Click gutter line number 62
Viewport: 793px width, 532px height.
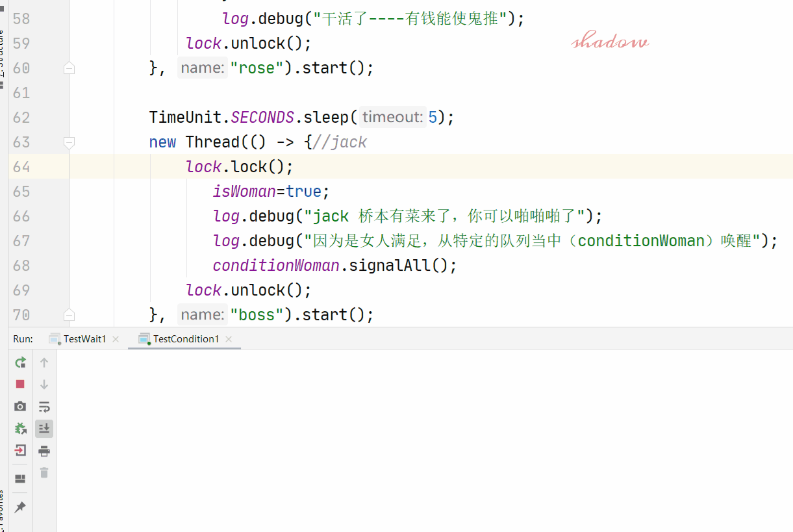tap(21, 117)
